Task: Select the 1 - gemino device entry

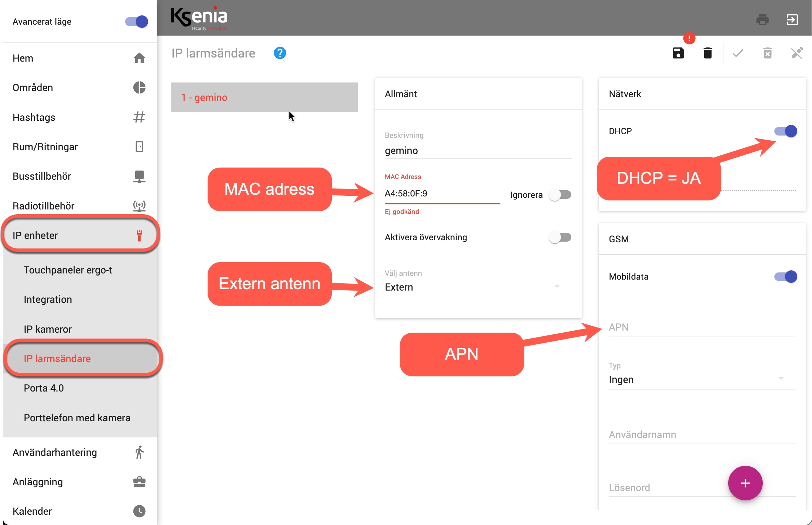Action: tap(264, 98)
